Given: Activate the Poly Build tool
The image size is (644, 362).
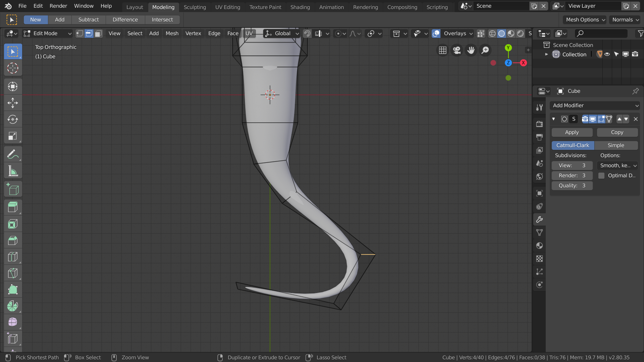Looking at the screenshot, I should (x=13, y=290).
